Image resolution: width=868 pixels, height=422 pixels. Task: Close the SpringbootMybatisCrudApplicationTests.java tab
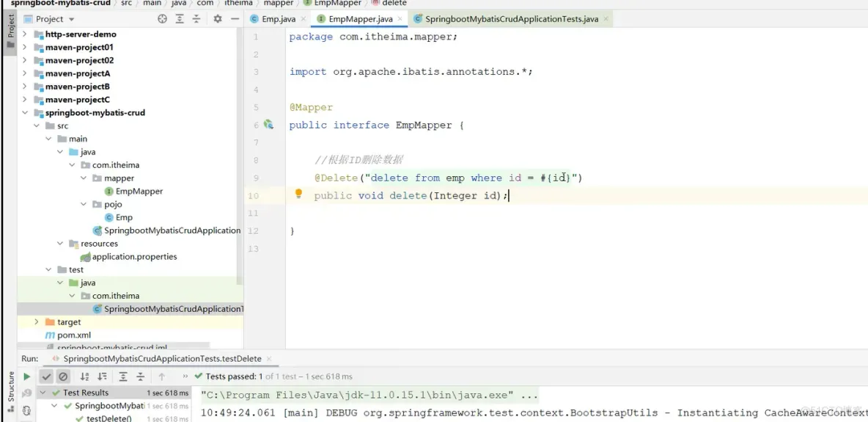(606, 19)
